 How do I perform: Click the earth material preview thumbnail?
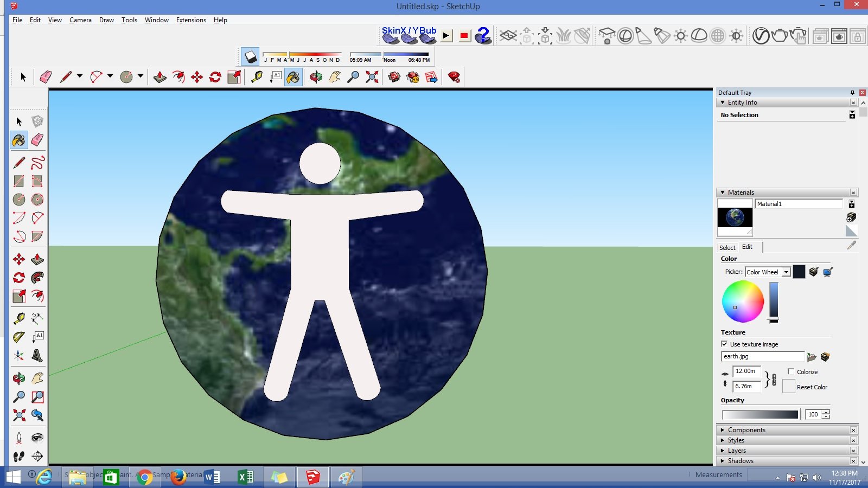[735, 217]
